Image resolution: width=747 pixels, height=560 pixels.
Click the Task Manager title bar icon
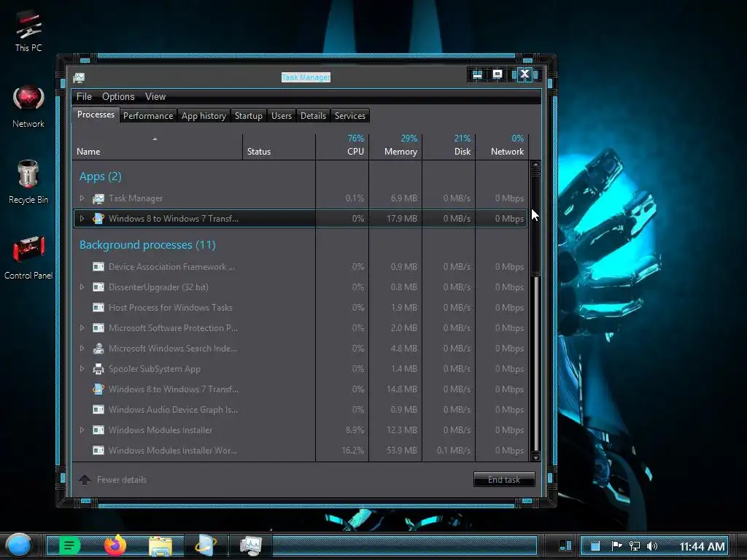pyautogui.click(x=79, y=77)
